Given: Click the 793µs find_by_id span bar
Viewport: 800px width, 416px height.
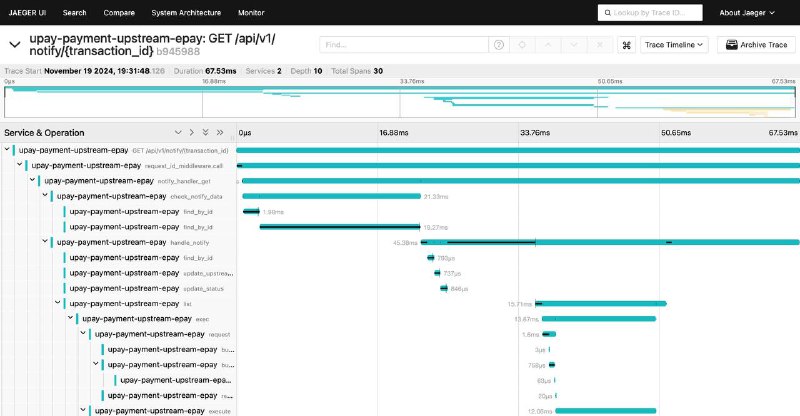Looking at the screenshot, I should [x=431, y=258].
